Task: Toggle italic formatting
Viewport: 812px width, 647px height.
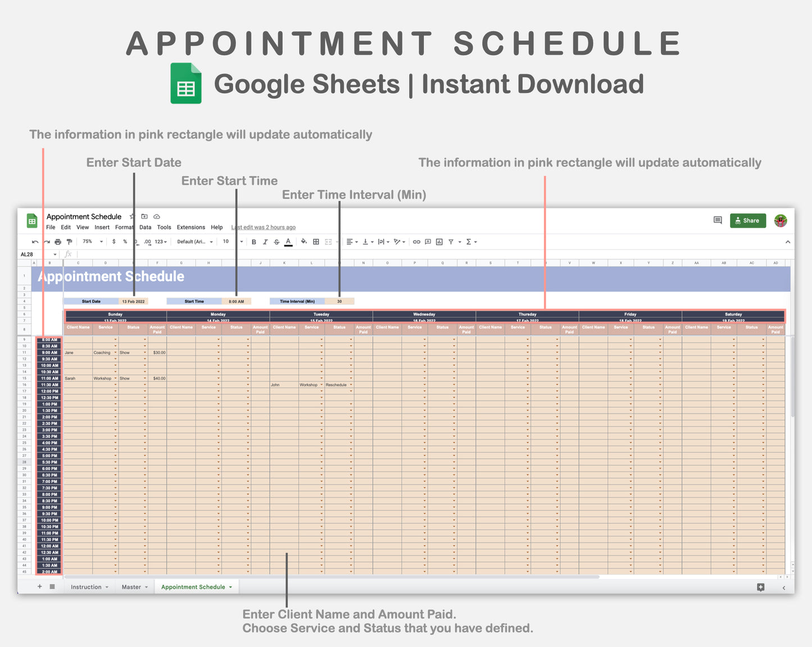Action: (x=265, y=242)
